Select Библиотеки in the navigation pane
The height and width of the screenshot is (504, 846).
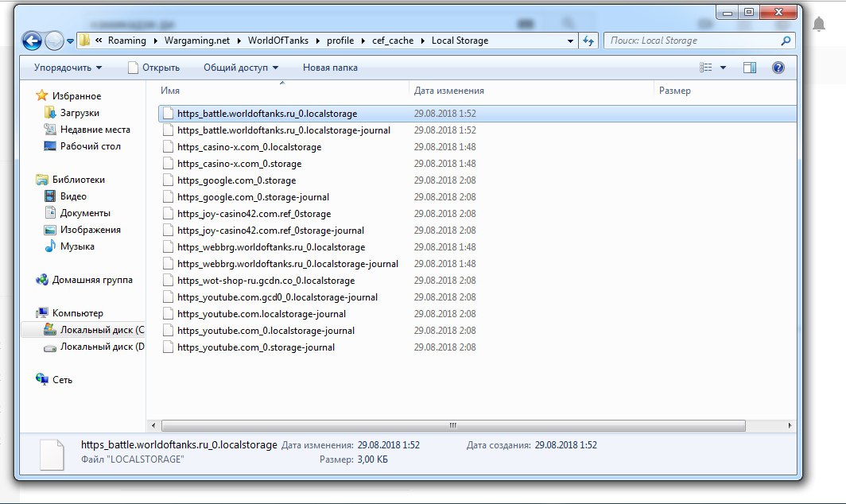coord(79,180)
